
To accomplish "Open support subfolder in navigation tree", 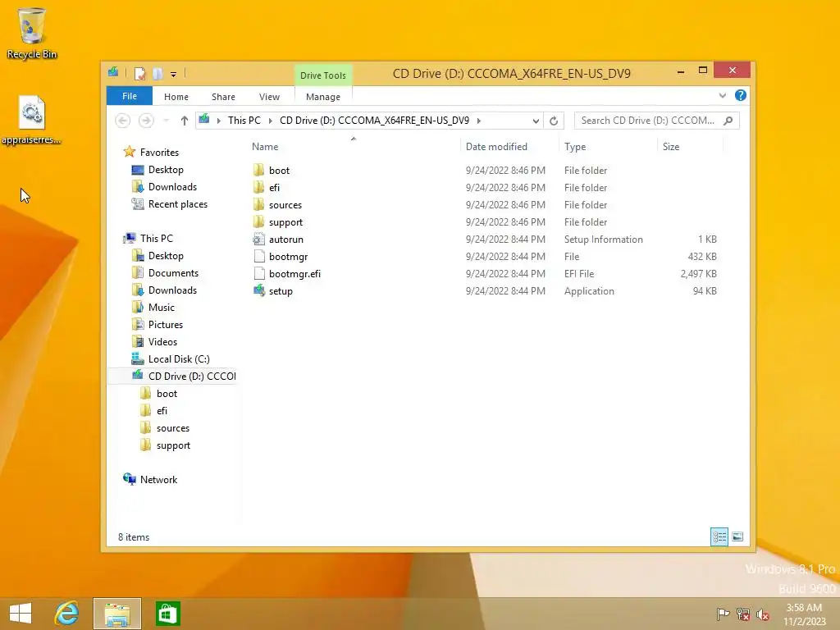I will tap(173, 445).
